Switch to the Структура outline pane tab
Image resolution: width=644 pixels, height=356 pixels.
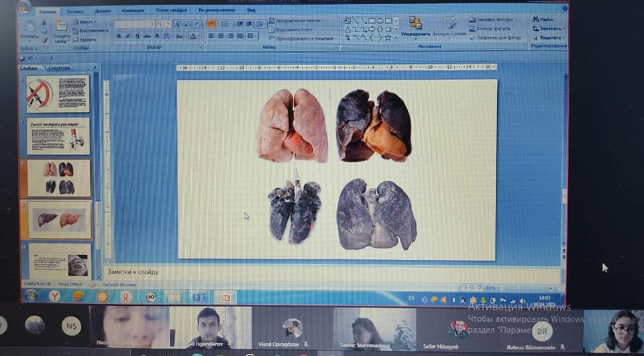(x=60, y=68)
